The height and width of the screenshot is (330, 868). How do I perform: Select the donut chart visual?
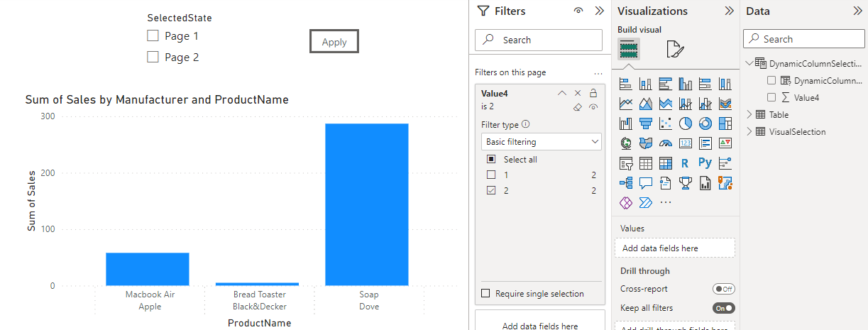[705, 123]
